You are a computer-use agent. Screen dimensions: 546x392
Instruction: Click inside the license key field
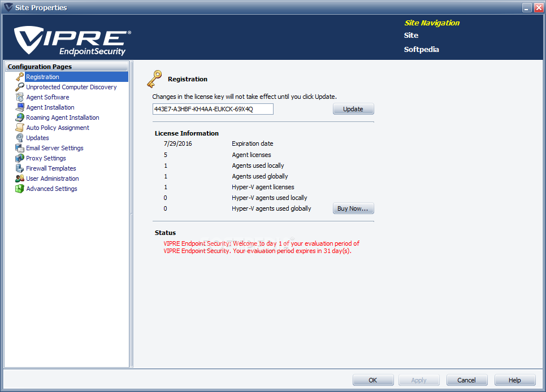click(x=213, y=109)
